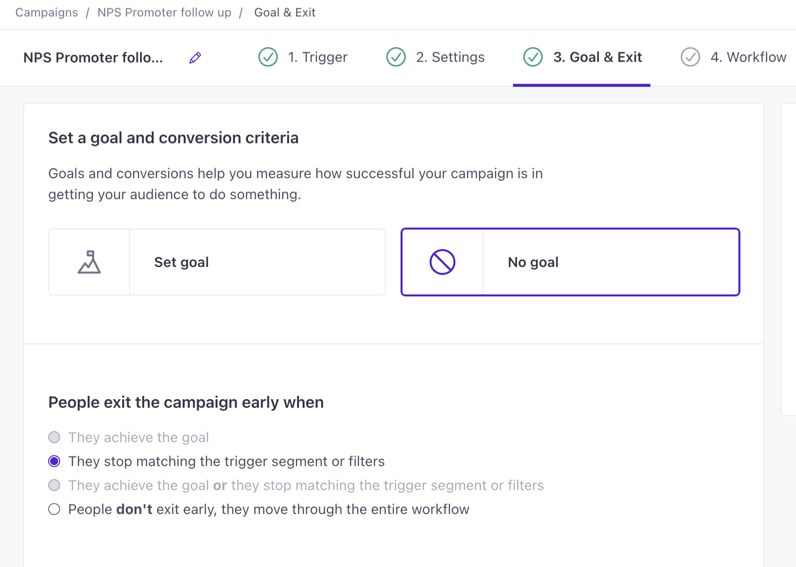Select "They achieve the goal" radio option
This screenshot has height=567, width=796.
pos(54,437)
